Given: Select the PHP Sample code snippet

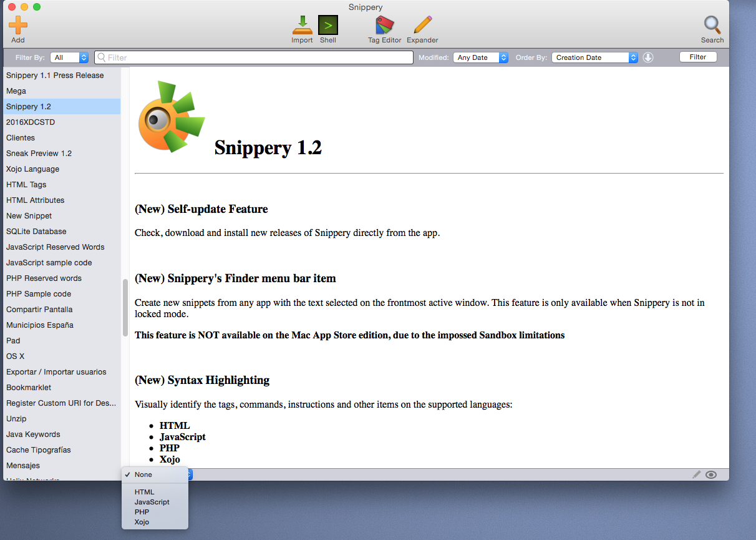Looking at the screenshot, I should tap(62, 293).
